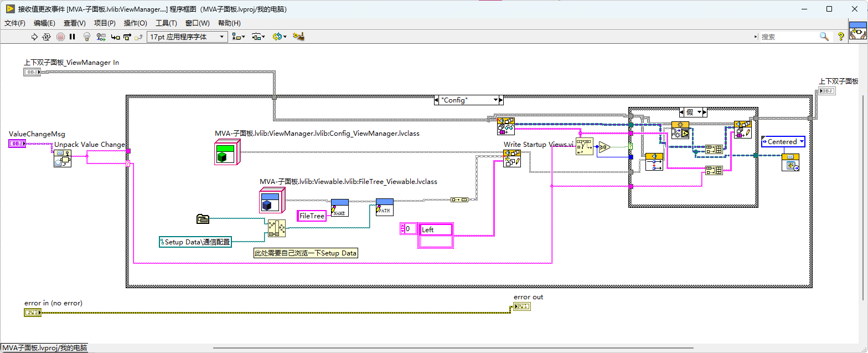Click the Pause button in toolbar
Screen dimensions: 868x353
coord(73,37)
